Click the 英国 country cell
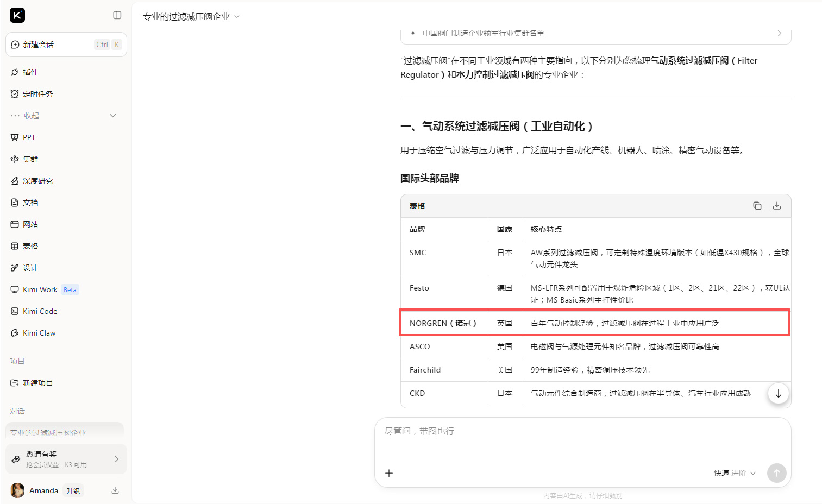 pos(505,323)
